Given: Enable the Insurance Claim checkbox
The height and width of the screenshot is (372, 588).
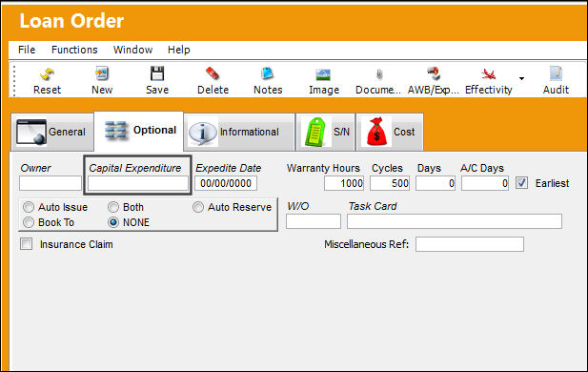Looking at the screenshot, I should pos(27,244).
